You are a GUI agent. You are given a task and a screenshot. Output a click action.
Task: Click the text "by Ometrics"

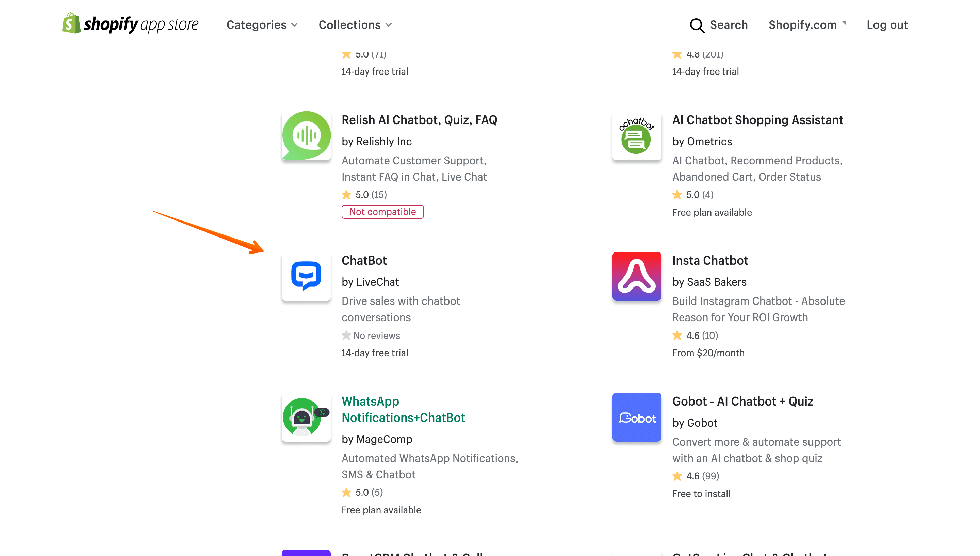[x=702, y=141]
